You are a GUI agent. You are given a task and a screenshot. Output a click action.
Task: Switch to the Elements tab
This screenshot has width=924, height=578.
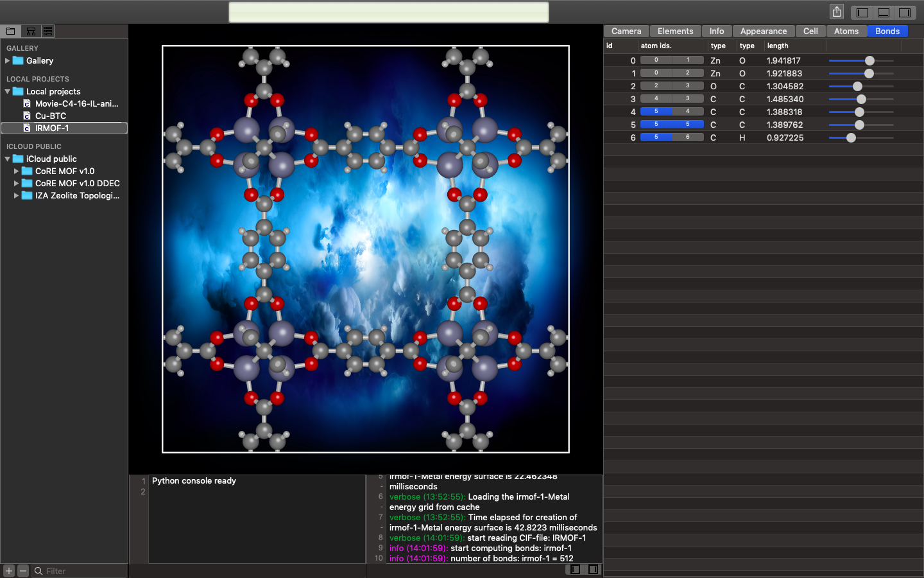[675, 31]
